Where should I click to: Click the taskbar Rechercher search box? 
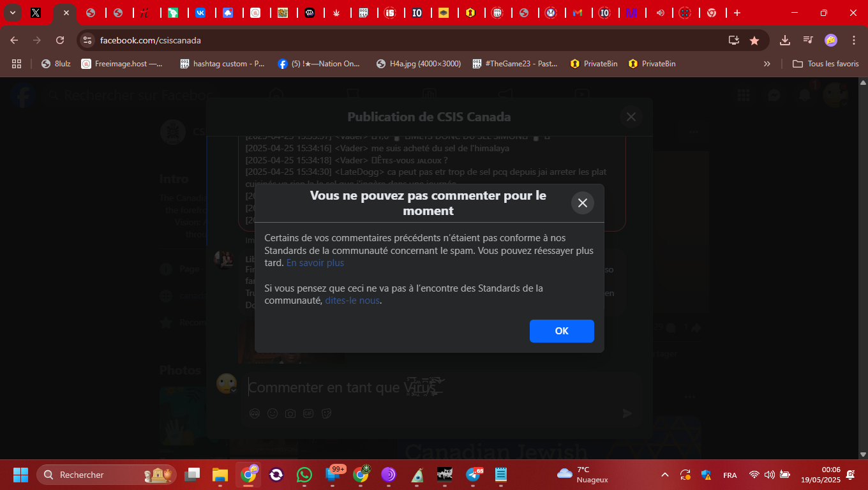tap(107, 475)
